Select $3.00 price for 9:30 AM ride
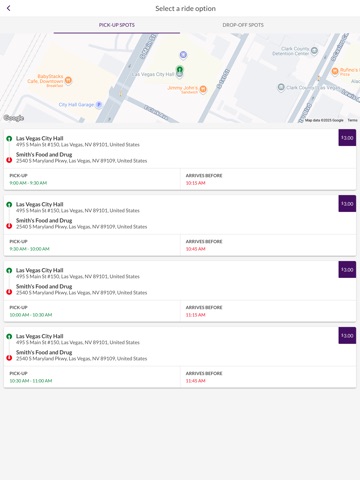The width and height of the screenshot is (360, 480). [x=347, y=204]
